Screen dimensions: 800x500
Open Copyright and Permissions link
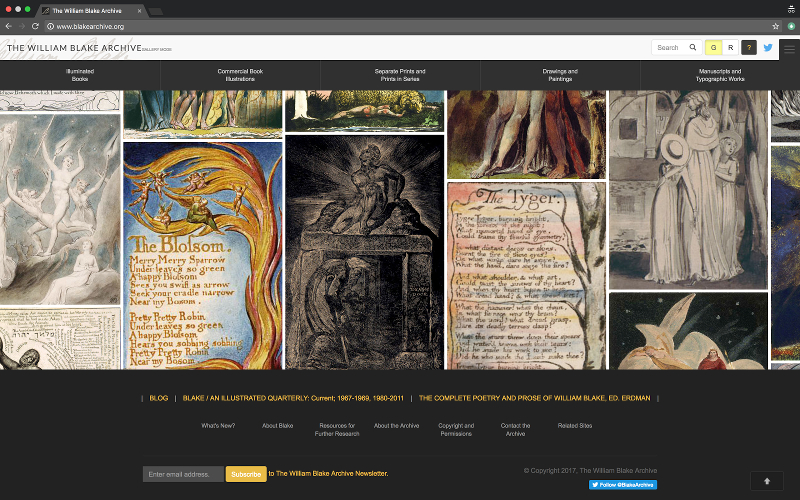click(x=456, y=430)
